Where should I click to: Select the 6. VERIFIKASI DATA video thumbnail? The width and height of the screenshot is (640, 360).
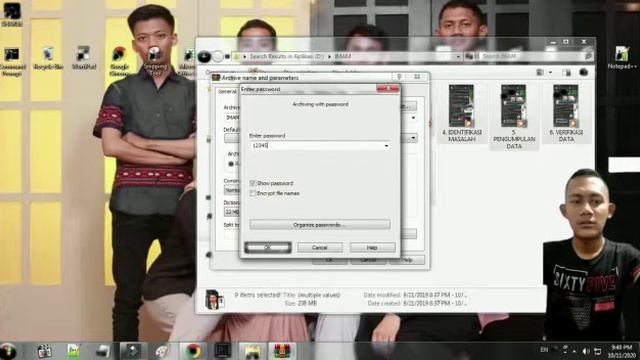[x=566, y=113]
